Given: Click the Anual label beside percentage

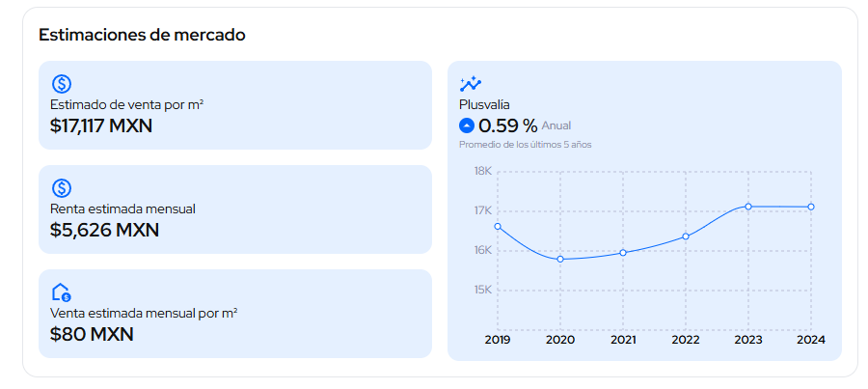Looking at the screenshot, I should (x=557, y=126).
